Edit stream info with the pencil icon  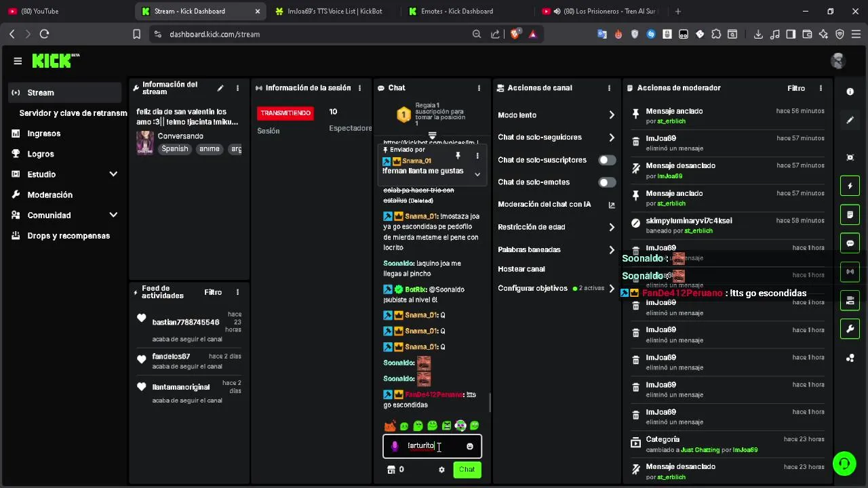pyautogui.click(x=220, y=88)
